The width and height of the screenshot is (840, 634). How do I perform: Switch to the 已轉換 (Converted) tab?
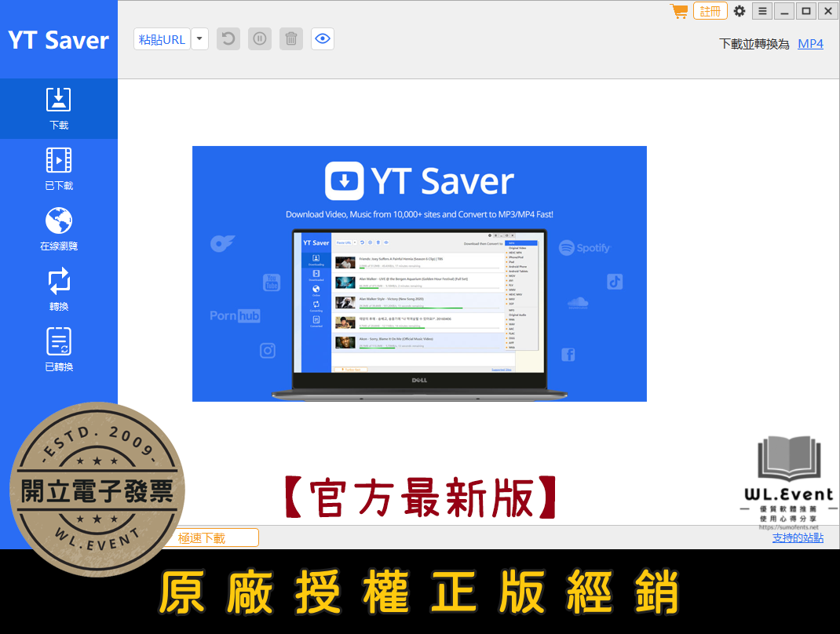(58, 351)
